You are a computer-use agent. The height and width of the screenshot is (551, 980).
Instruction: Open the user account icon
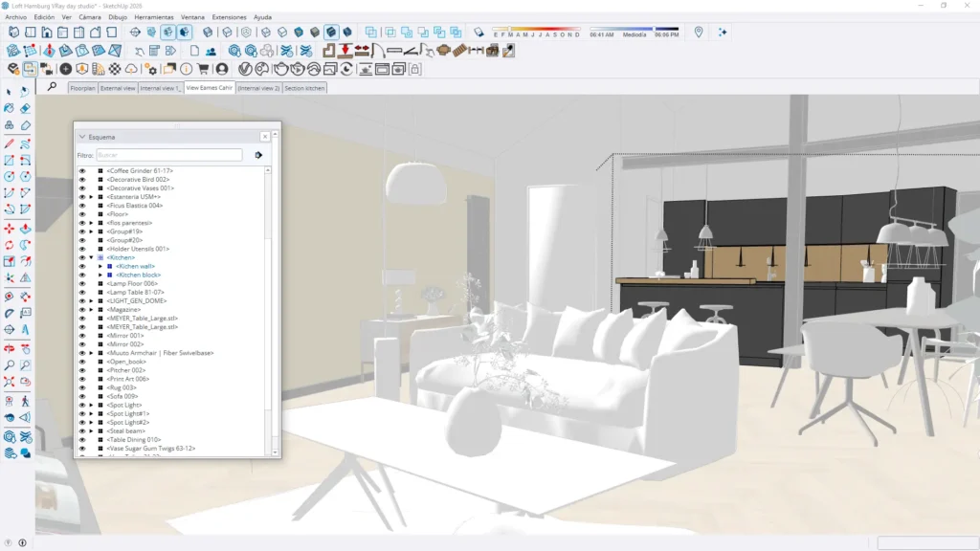click(x=221, y=69)
